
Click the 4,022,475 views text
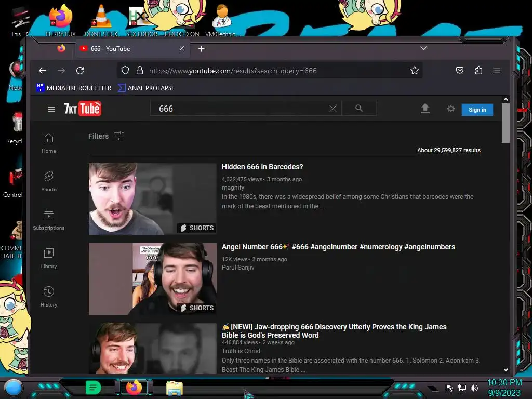pos(242,179)
